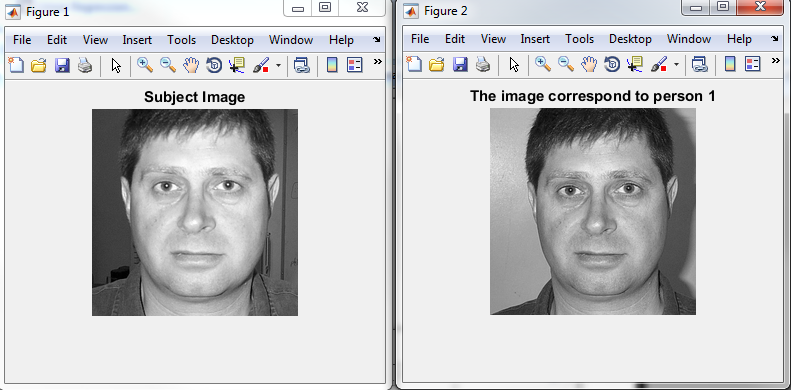Open Insert menu in Figure 2

pyautogui.click(x=535, y=39)
